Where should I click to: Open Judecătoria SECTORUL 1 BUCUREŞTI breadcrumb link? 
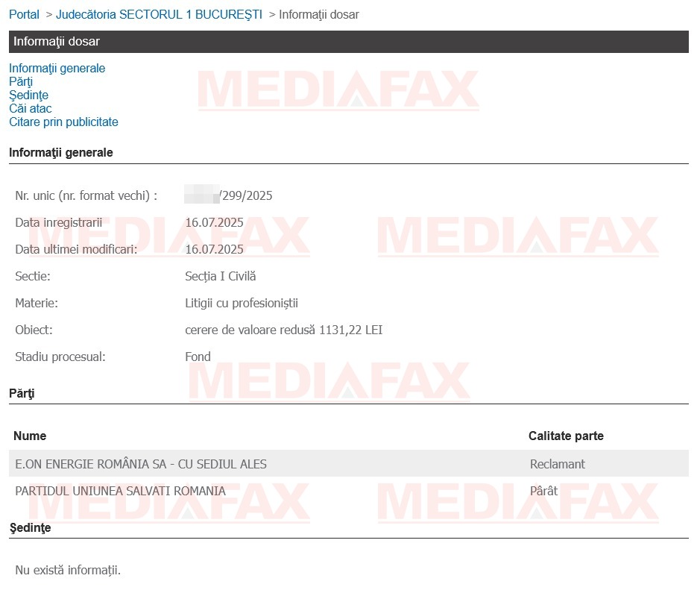point(159,15)
